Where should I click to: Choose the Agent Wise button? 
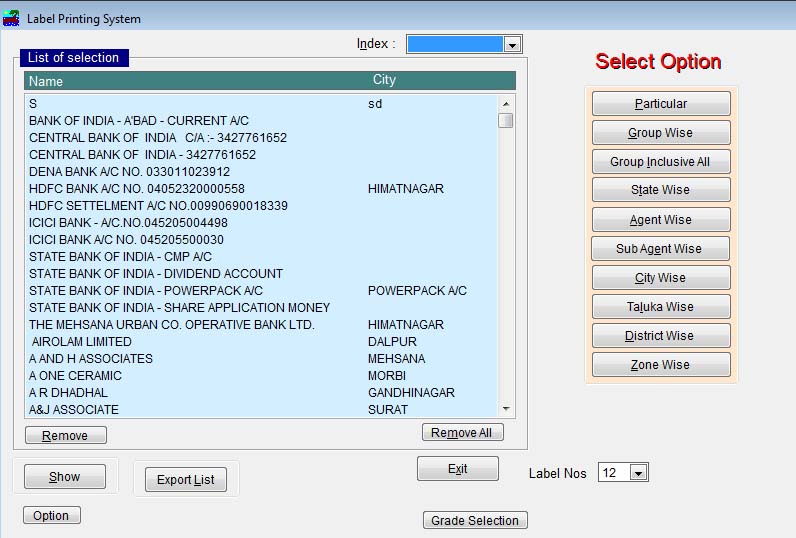(661, 220)
